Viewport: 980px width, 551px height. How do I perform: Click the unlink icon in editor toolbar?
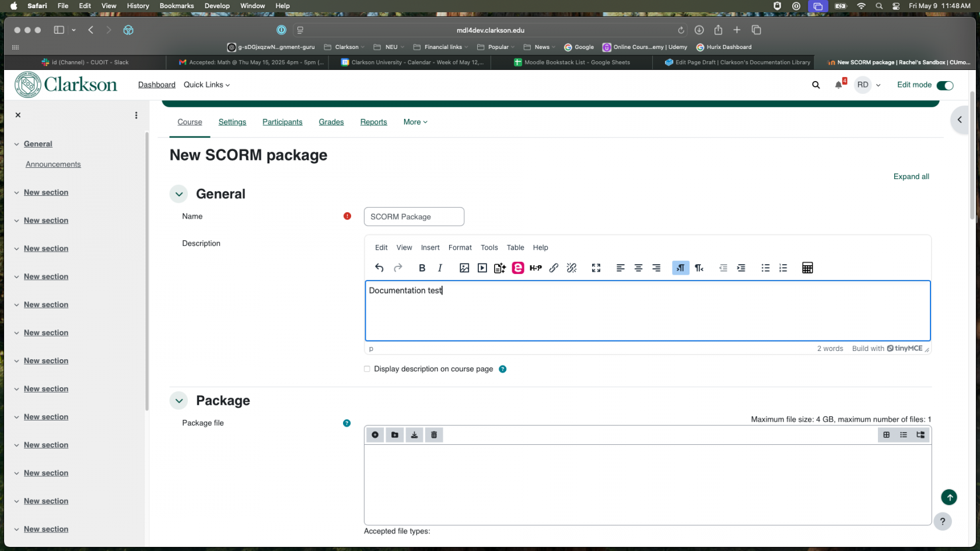(572, 268)
